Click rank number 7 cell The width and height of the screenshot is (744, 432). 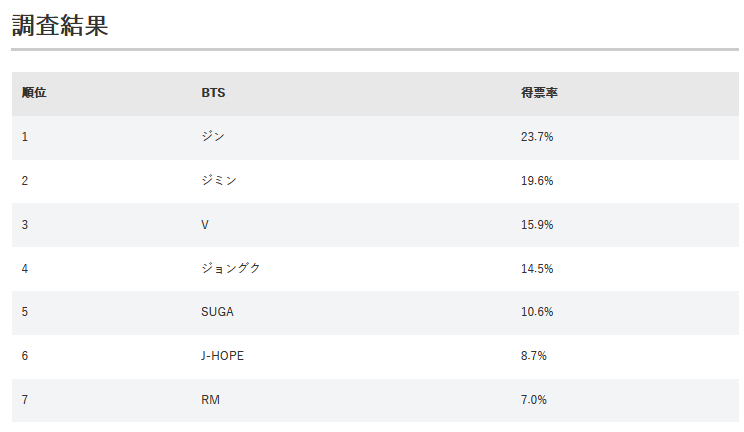(25, 400)
